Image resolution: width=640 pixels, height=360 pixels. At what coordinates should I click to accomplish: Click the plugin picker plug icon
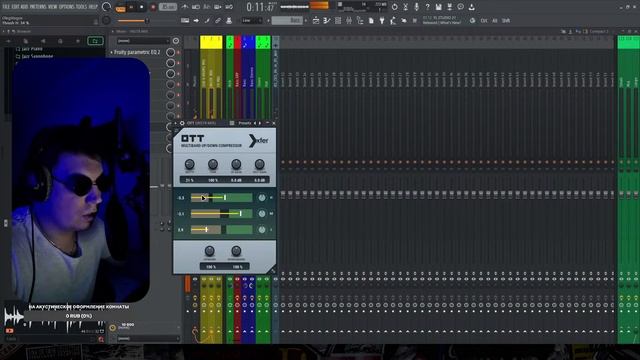click(382, 20)
